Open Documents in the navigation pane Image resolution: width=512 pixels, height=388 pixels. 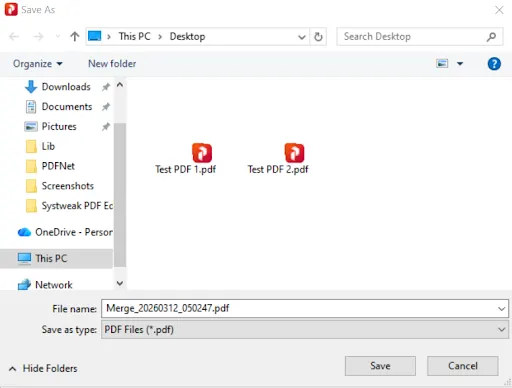[67, 107]
